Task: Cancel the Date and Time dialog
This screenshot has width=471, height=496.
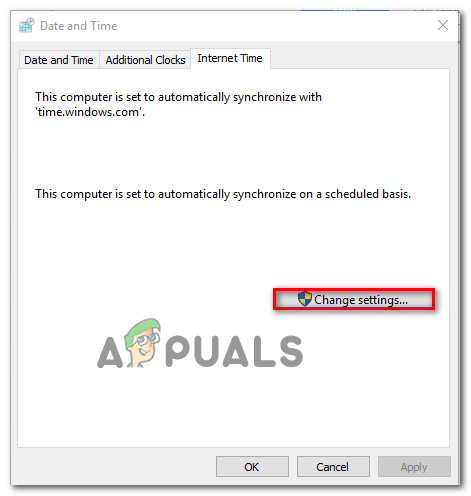Action: 333,467
